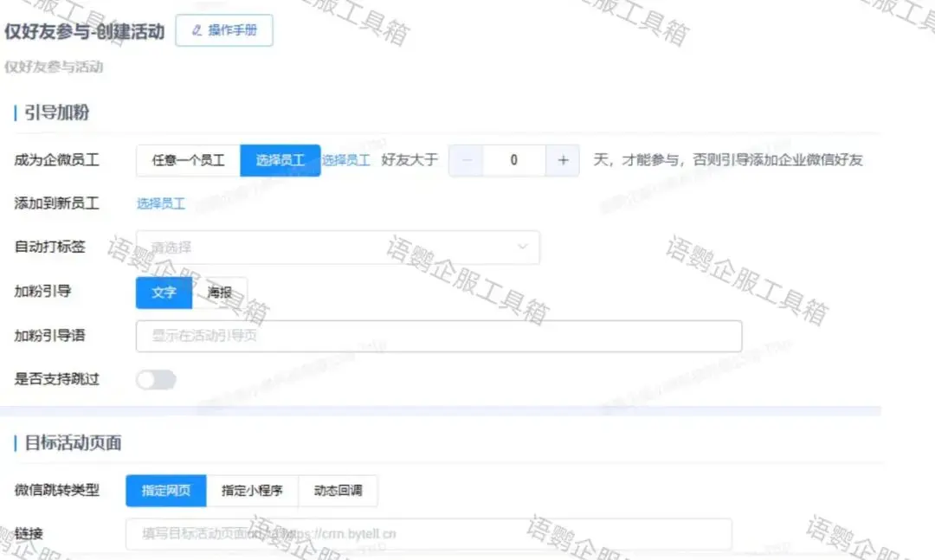Increase friend days with plus button
The image size is (935, 560).
pos(563,160)
